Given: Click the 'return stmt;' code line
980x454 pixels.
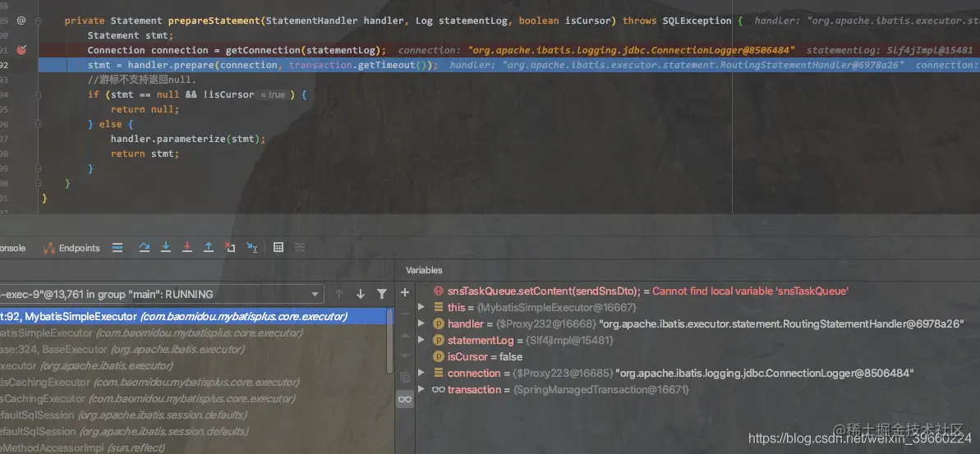Looking at the screenshot, I should tap(145, 154).
